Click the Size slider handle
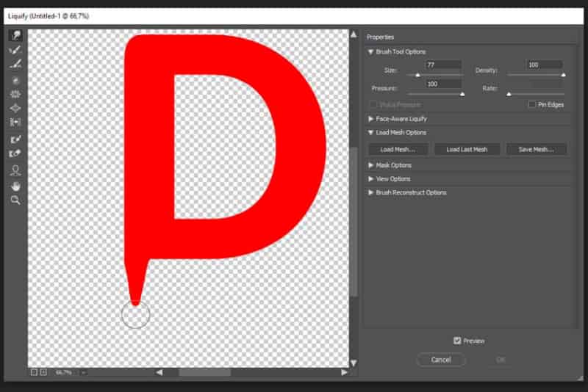 pos(417,76)
